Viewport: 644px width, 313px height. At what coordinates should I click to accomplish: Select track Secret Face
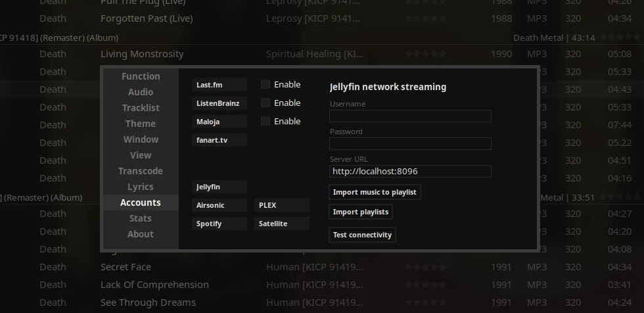pyautogui.click(x=126, y=267)
